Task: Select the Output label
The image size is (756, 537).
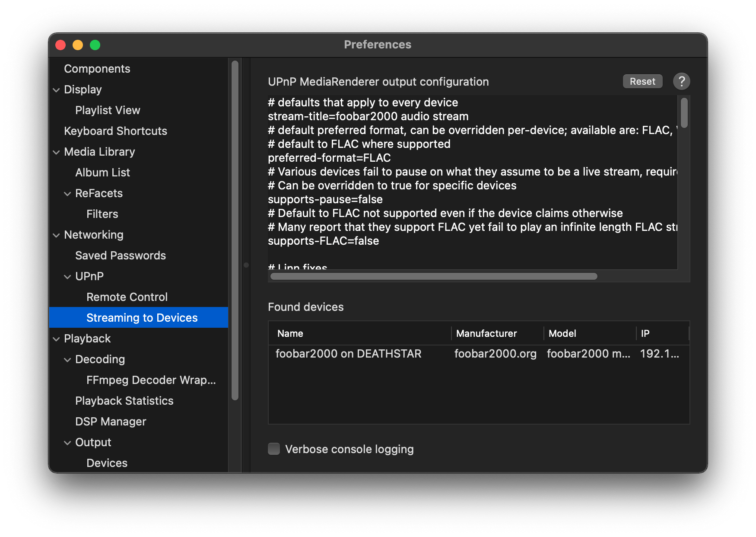Action: click(x=93, y=442)
